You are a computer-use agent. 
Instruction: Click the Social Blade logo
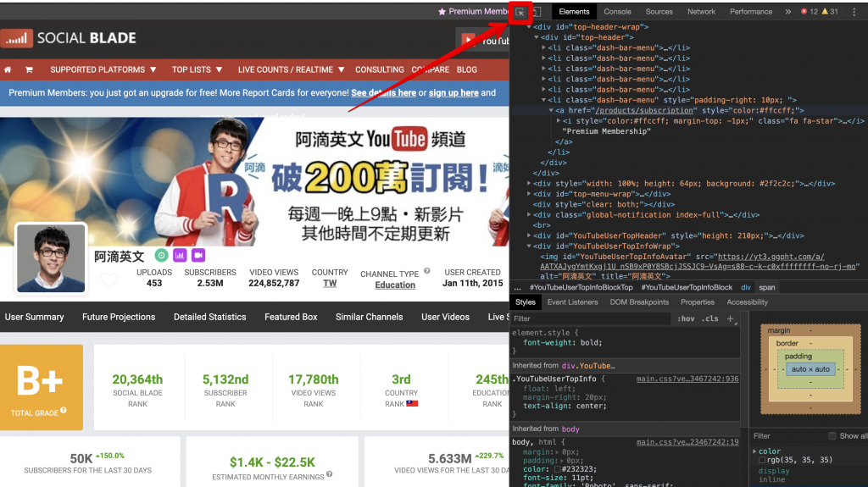(69, 38)
